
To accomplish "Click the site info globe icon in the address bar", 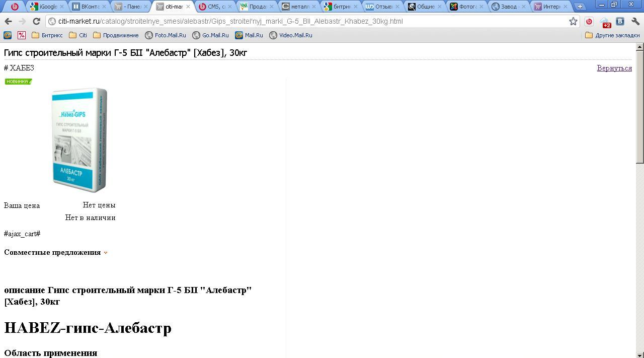I will (x=52, y=21).
